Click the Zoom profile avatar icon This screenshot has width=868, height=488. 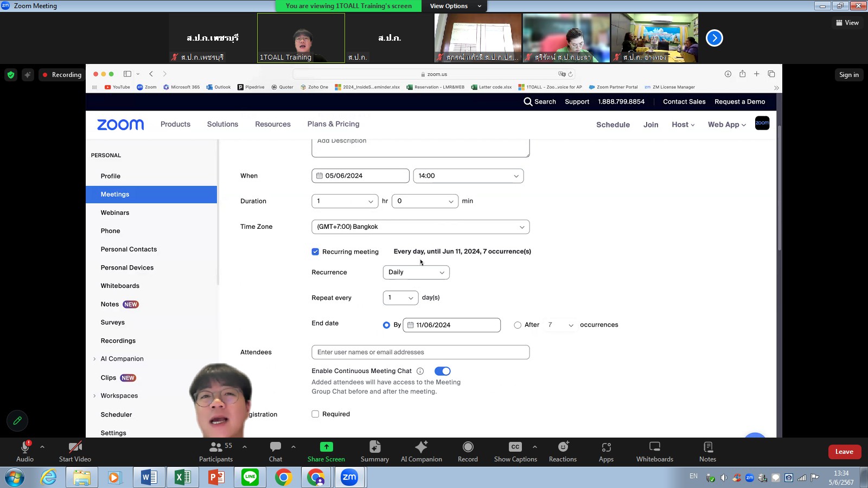point(762,123)
